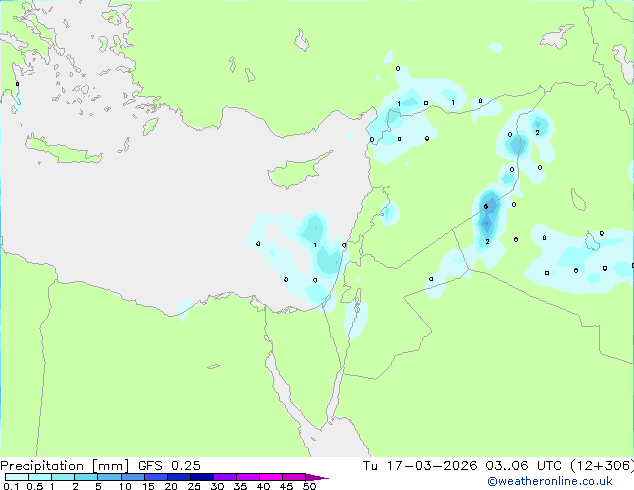Click the 35–40 mm legend swatch
The height and width of the screenshot is (490, 634).
248,477
